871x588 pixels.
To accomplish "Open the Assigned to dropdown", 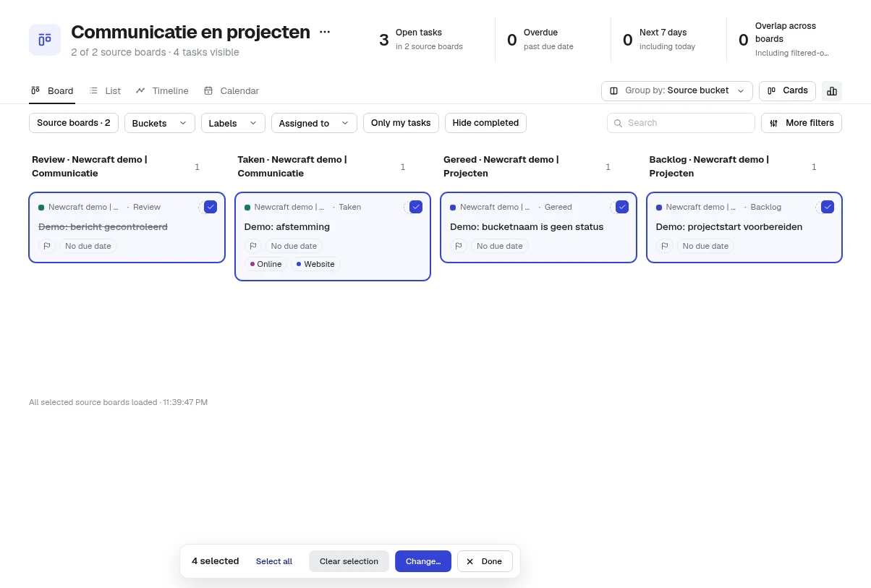I will (x=314, y=123).
